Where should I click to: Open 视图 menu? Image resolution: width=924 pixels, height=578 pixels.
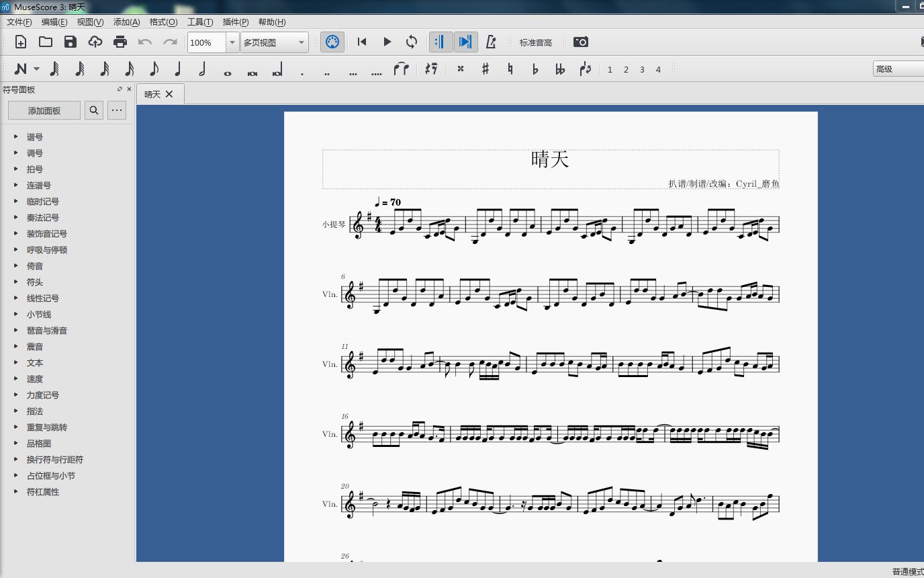point(90,22)
